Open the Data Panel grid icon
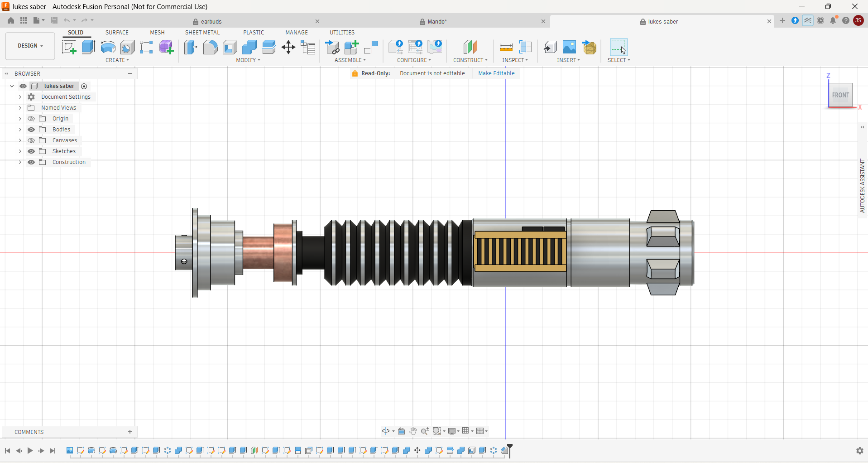868x463 pixels. [x=24, y=20]
